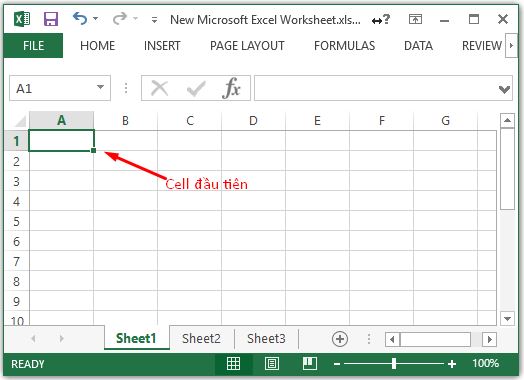Image resolution: width=524 pixels, height=380 pixels.
Task: Cancel entry with the X icon
Action: pyautogui.click(x=160, y=89)
